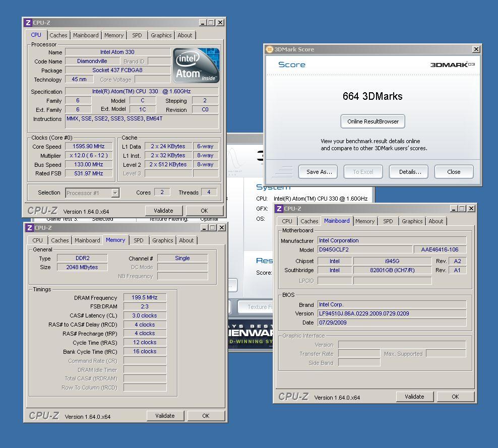Click the Rated FSB value 531.97 MHz
The width and height of the screenshot is (498, 448).
89,174
